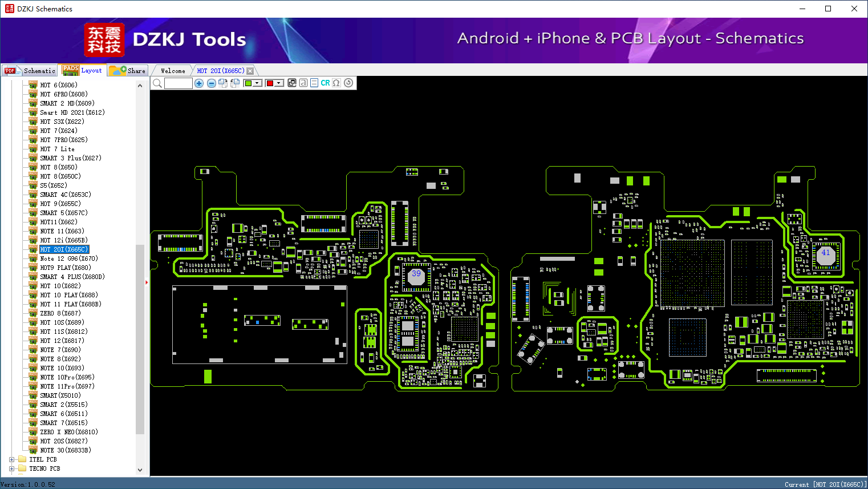
Task: Select Smart HD 2021(X612) entry
Action: click(x=72, y=112)
